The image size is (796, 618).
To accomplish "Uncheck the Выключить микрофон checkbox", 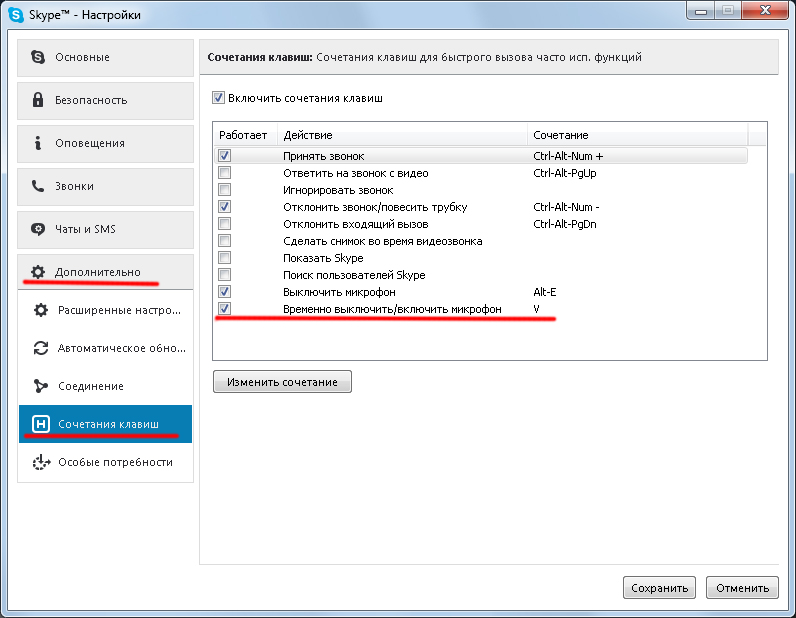I will point(224,291).
